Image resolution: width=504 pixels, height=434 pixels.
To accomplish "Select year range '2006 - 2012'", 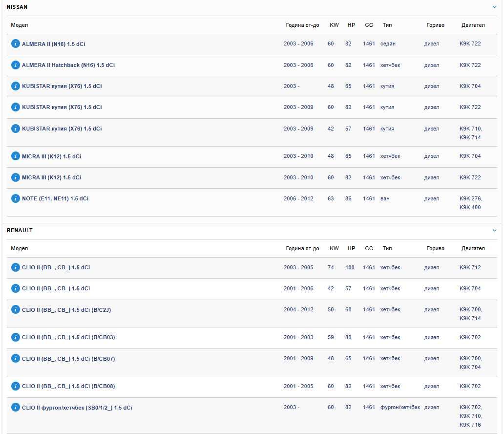I will point(298,198).
